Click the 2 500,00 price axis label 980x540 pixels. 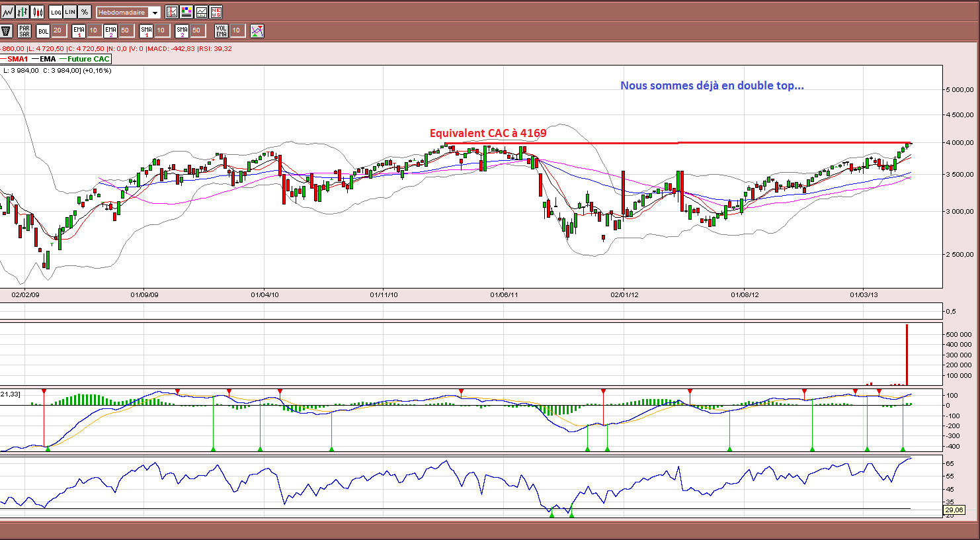(960, 254)
